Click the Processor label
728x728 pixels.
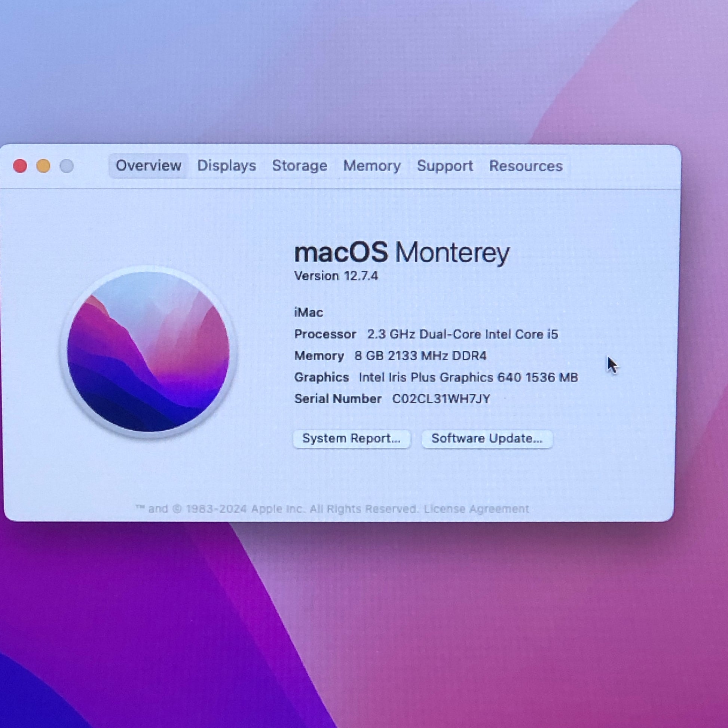(325, 334)
